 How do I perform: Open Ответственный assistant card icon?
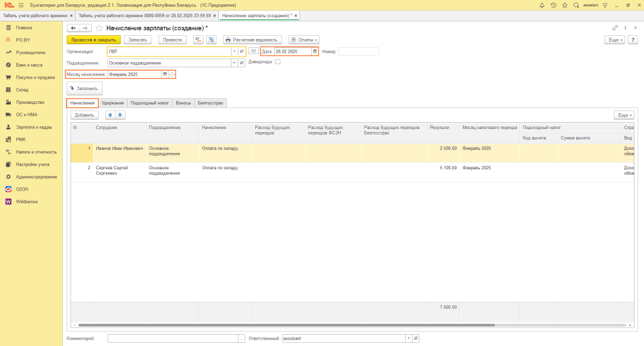[x=416, y=338]
